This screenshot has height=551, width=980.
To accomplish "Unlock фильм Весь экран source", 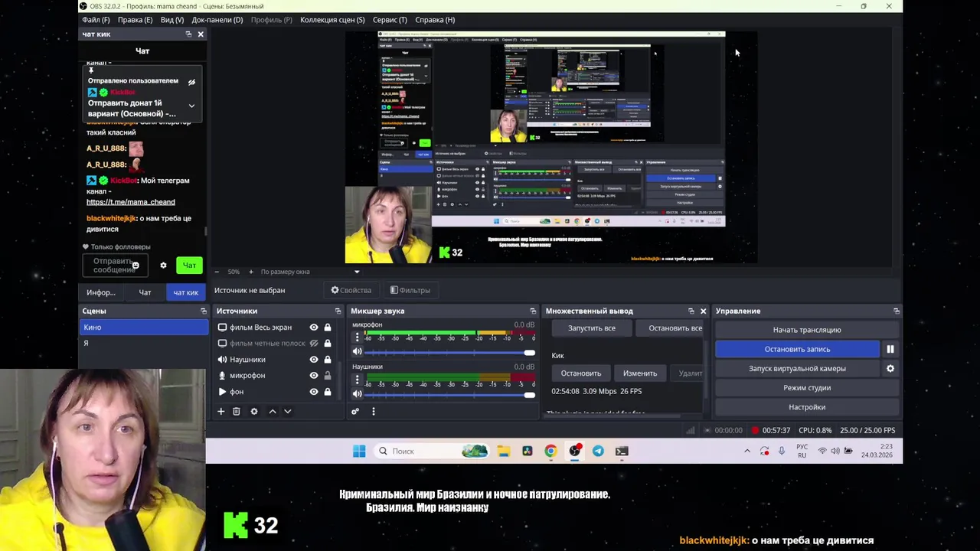I will [x=328, y=328].
